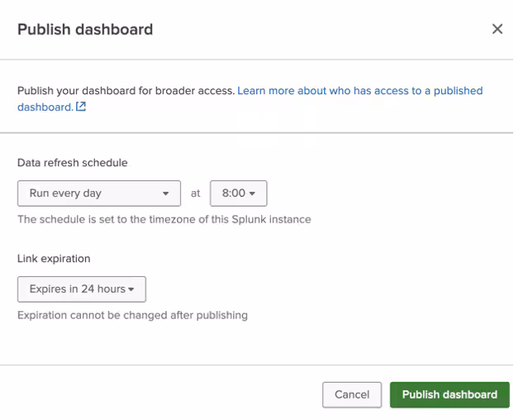The height and width of the screenshot is (420, 514).
Task: Click the 'Expiration cannot be changed after publishing' note
Action: [132, 315]
